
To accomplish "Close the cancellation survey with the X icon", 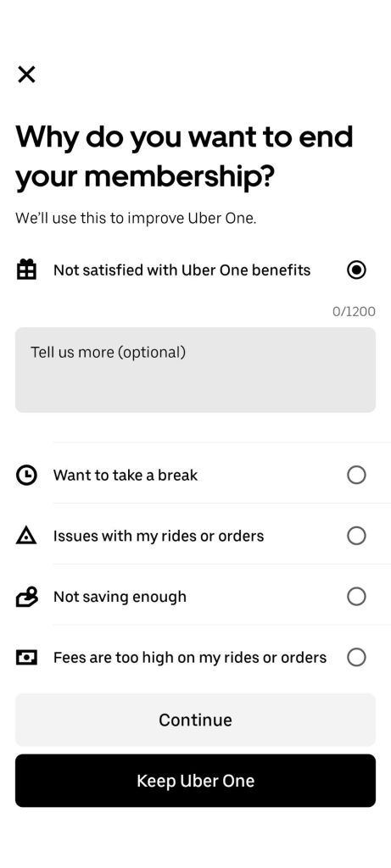I will (x=26, y=74).
